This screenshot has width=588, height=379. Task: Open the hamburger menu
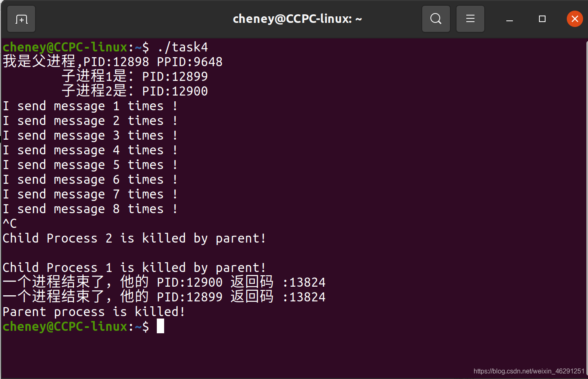click(470, 19)
